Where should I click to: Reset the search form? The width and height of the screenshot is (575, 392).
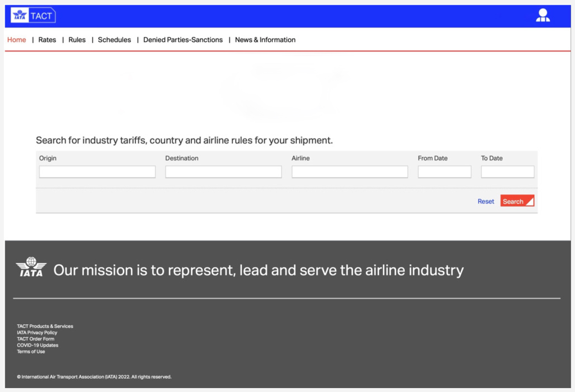pyautogui.click(x=486, y=201)
